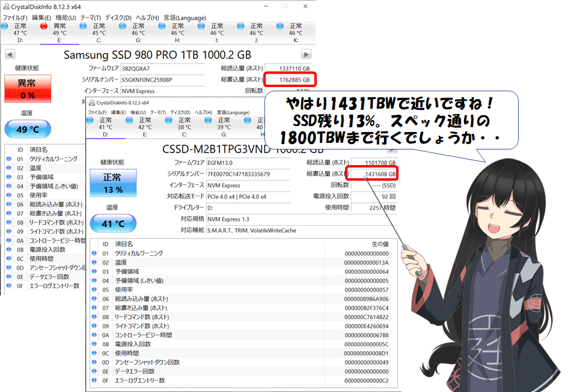Screen dimensions: 568x392
Task: Click Samsung firmware field 3B2QGXA7
Action: tap(163, 68)
